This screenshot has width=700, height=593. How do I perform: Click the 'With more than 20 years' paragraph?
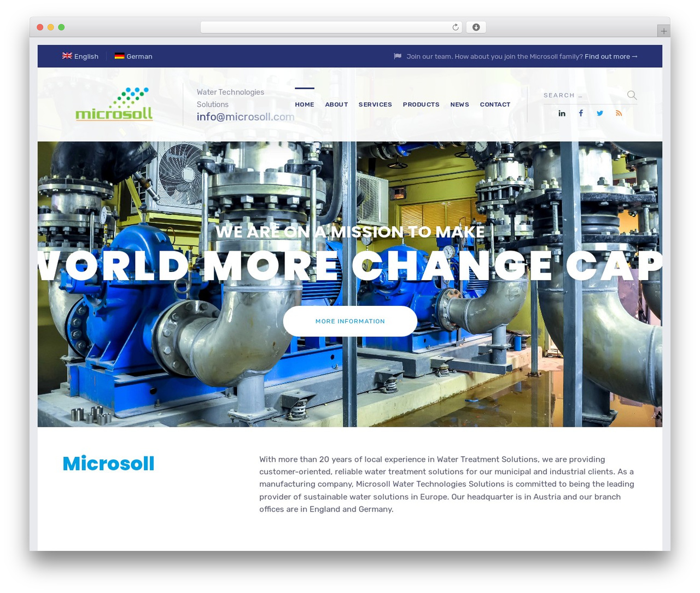tap(447, 484)
